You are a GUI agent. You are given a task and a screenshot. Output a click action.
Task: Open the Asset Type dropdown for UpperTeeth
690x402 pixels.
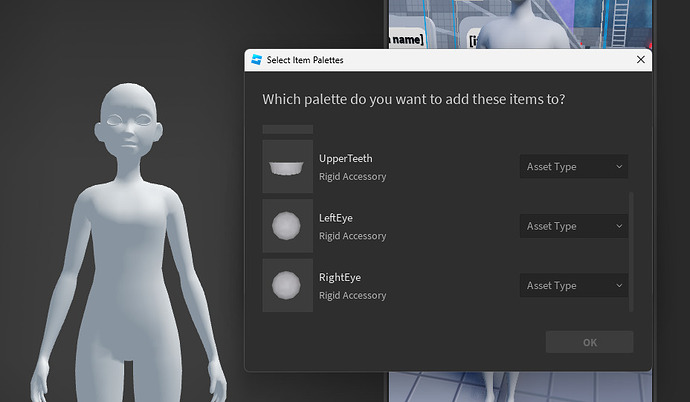(573, 167)
